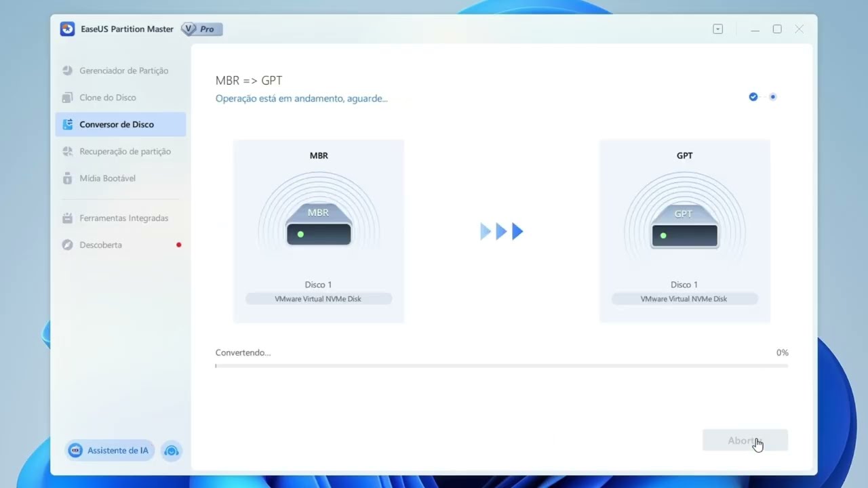Click VMware Virtual NVMe Disk label under MBR

tap(319, 299)
